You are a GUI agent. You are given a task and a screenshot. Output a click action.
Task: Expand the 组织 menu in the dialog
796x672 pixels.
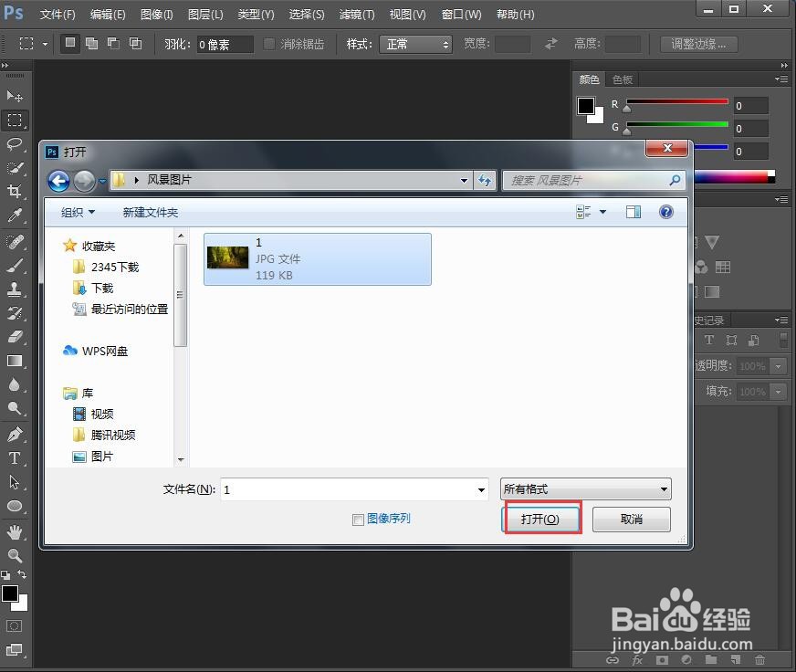click(78, 213)
